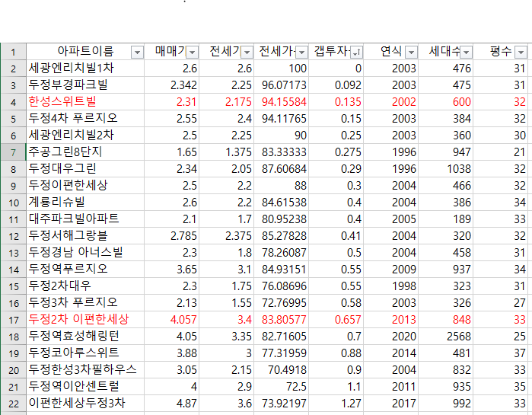Open the 세대수 column filter dropdown
This screenshot has width=532, height=415.
(467, 53)
